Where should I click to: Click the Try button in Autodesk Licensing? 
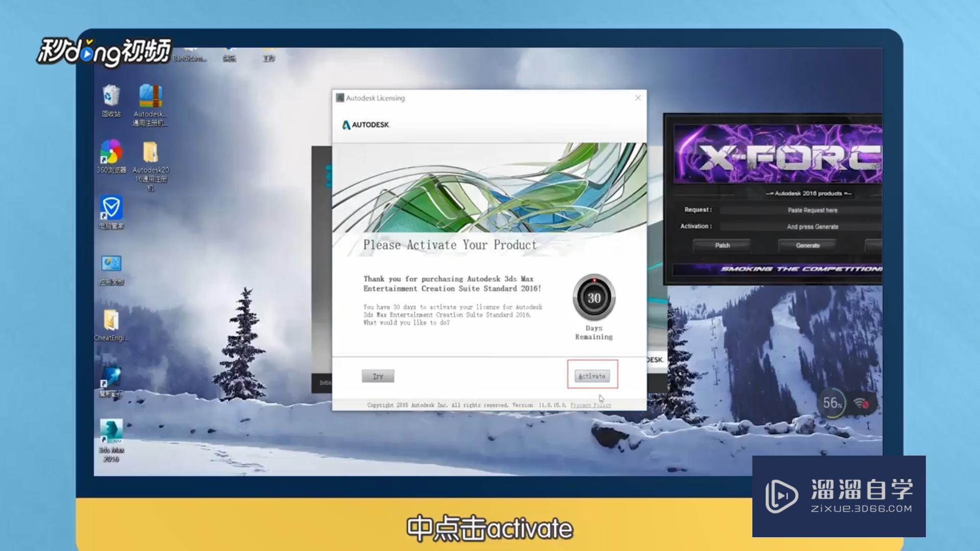pos(378,376)
